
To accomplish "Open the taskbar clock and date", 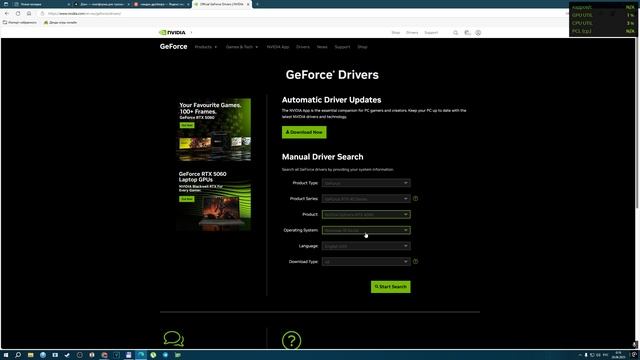I will [618, 355].
